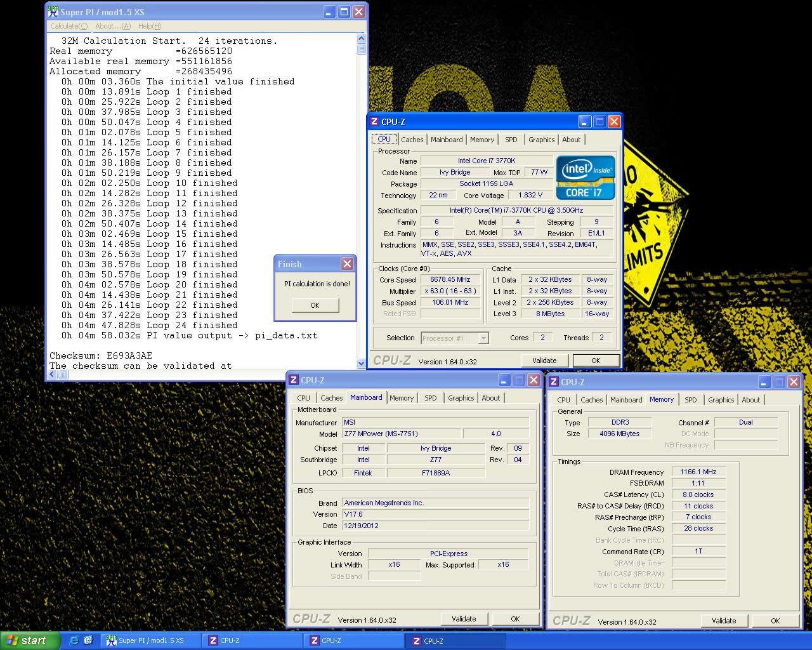Select About tab in Mainboard CPU-Z window
The height and width of the screenshot is (650, 812).
(x=490, y=398)
